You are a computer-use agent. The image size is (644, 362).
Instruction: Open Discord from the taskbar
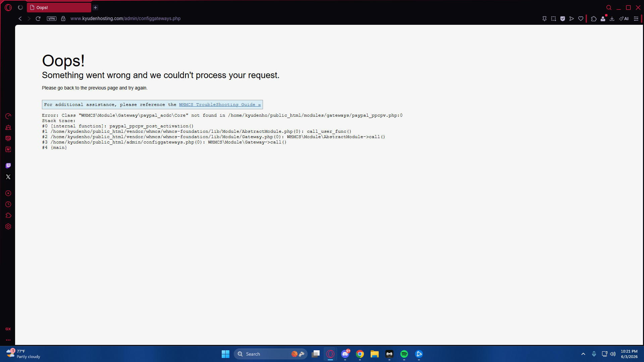tap(345, 354)
